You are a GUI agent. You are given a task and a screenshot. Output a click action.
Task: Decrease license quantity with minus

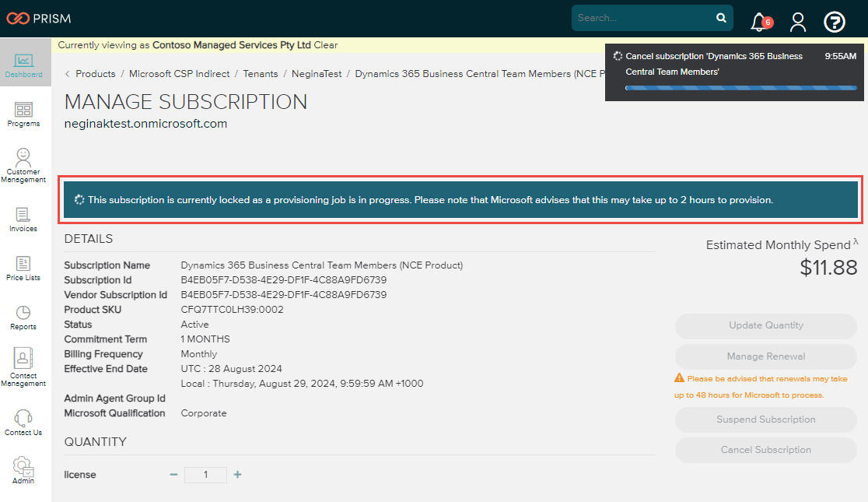tap(173, 474)
